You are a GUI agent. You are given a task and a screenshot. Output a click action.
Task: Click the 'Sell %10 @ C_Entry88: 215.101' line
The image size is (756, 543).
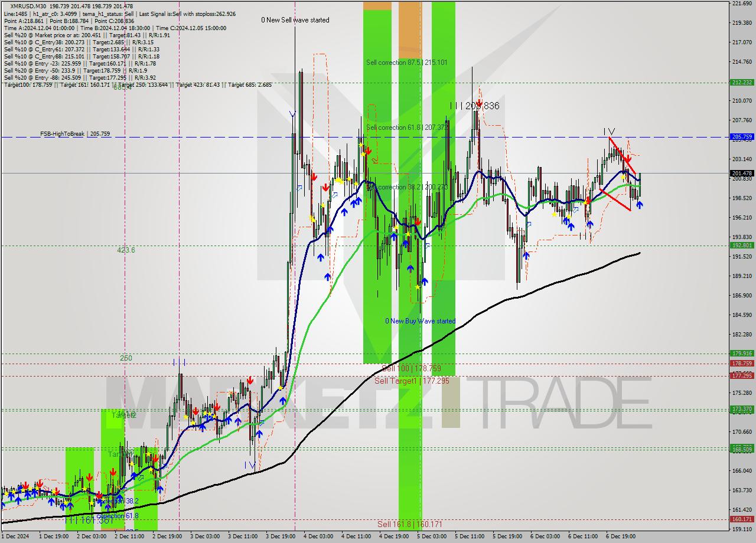tap(82, 56)
